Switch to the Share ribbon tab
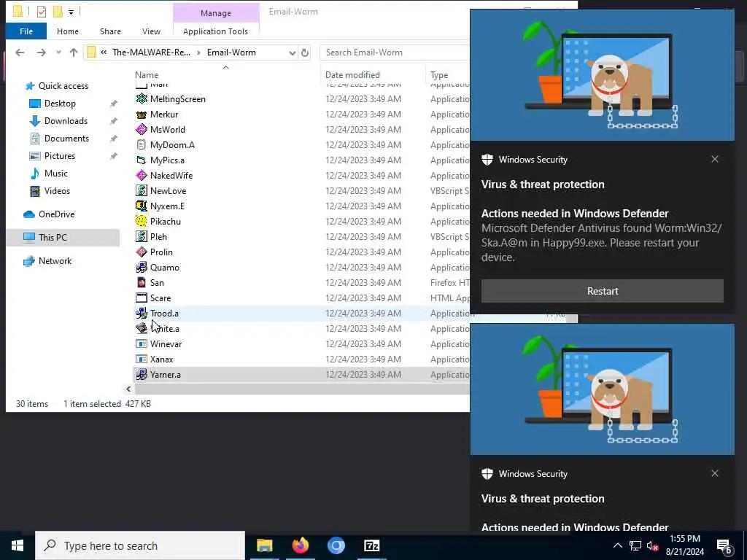 click(x=110, y=31)
